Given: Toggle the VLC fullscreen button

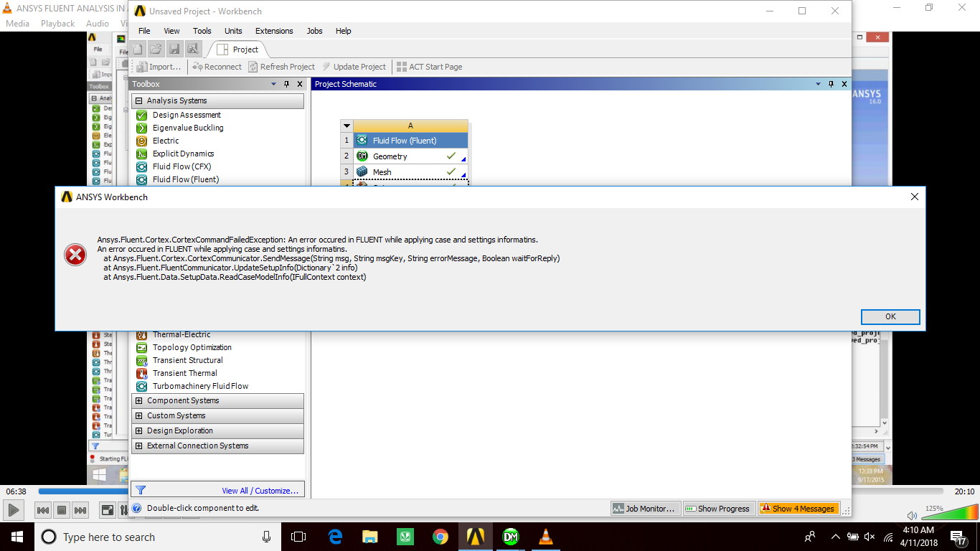Looking at the screenshot, I should 108,510.
